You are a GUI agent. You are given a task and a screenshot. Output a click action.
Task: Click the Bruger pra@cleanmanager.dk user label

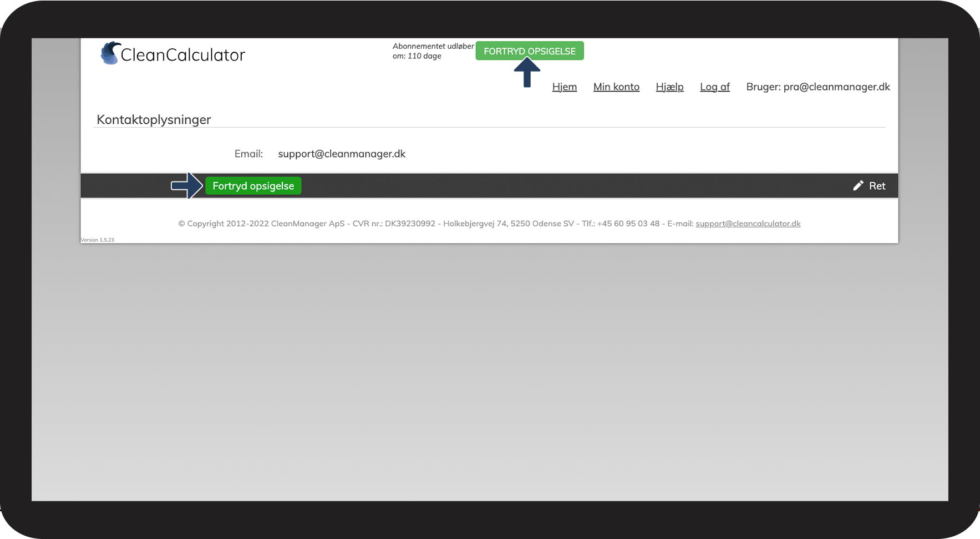click(x=818, y=87)
